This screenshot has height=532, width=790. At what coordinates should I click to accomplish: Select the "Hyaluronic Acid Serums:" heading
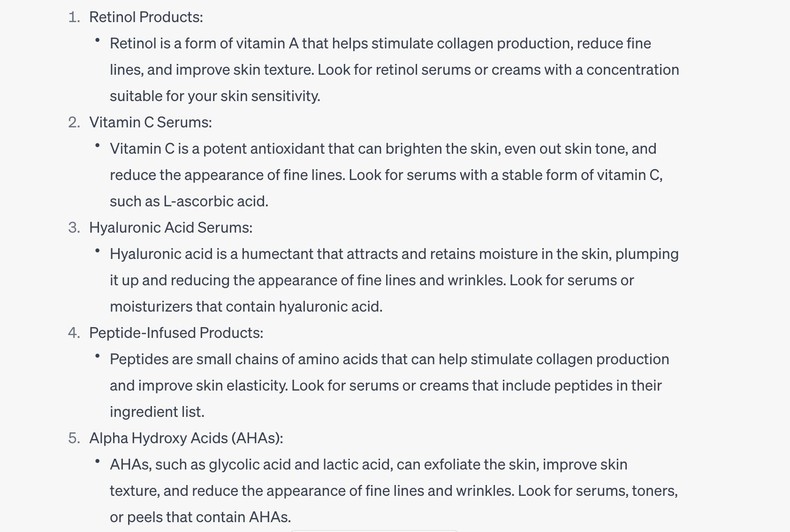(x=170, y=228)
